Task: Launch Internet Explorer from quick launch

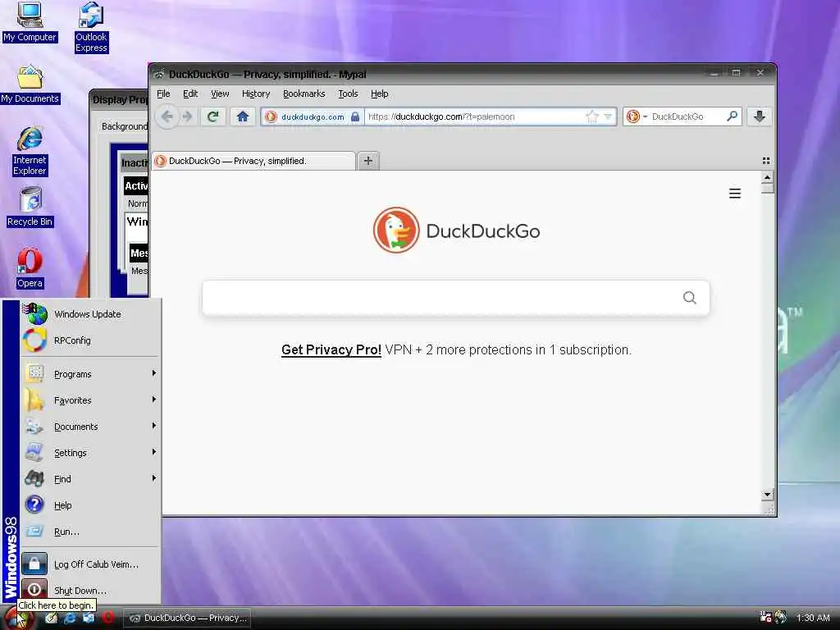Action: pos(70,618)
